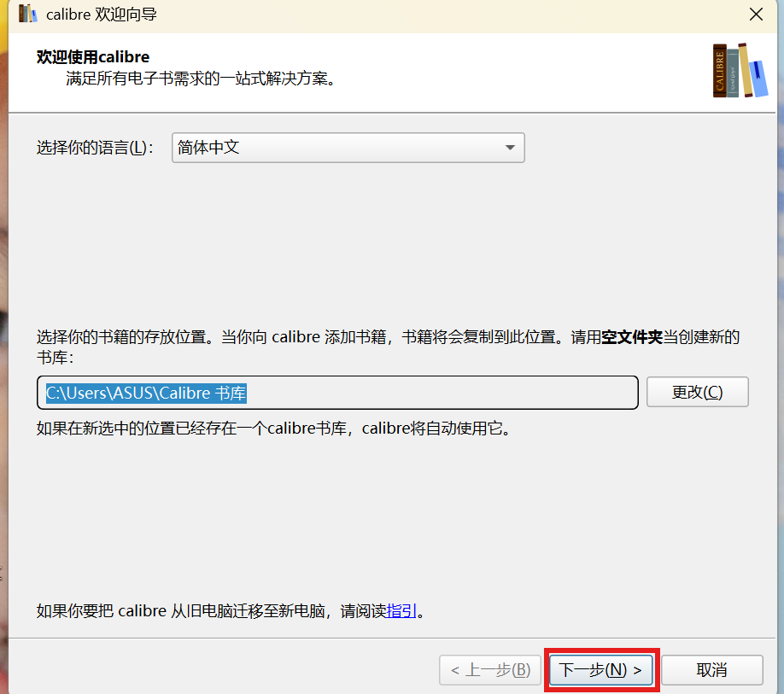This screenshot has height=694, width=784.
Task: Click the bold 空文件夹 text
Action: click(632, 337)
